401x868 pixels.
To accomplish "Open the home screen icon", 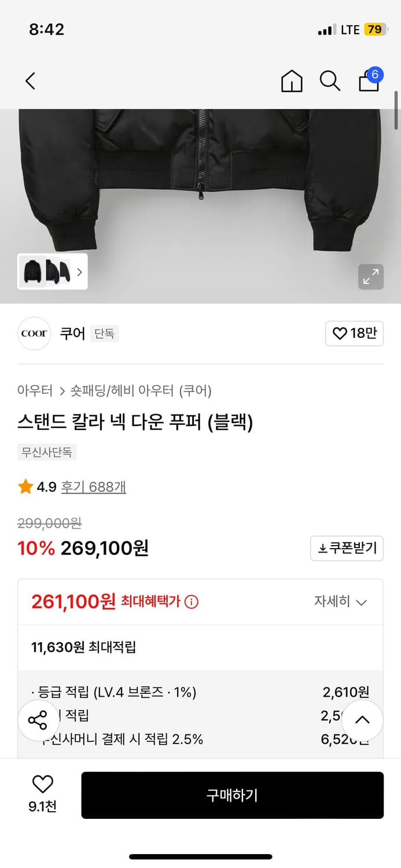I will [x=292, y=81].
